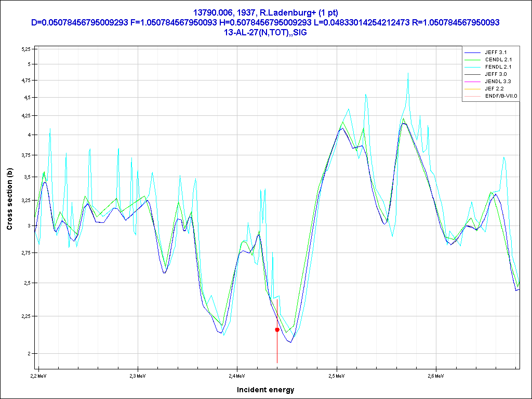Click the 13-AL-27(N,TOT),,SIG subtitle
532x399 pixels.
pyautogui.click(x=265, y=32)
